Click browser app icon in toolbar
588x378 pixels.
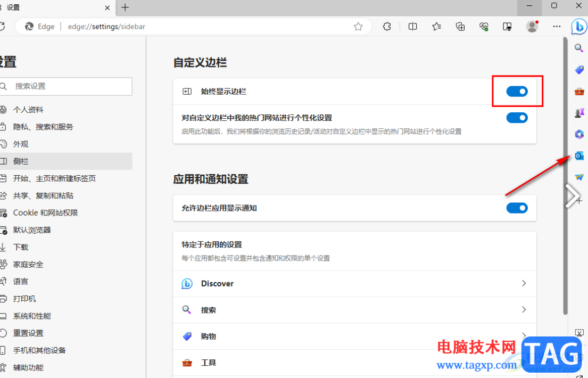[507, 27]
